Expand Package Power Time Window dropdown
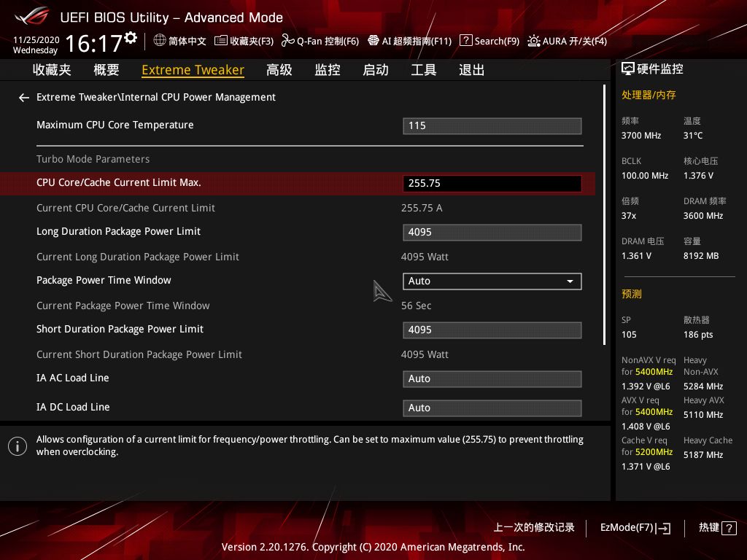 coord(492,281)
